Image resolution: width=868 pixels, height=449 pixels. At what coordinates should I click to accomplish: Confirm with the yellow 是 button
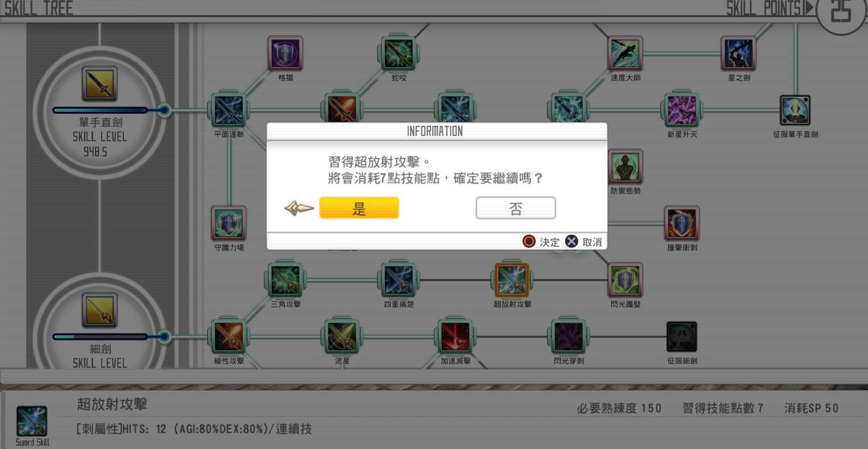pos(359,208)
